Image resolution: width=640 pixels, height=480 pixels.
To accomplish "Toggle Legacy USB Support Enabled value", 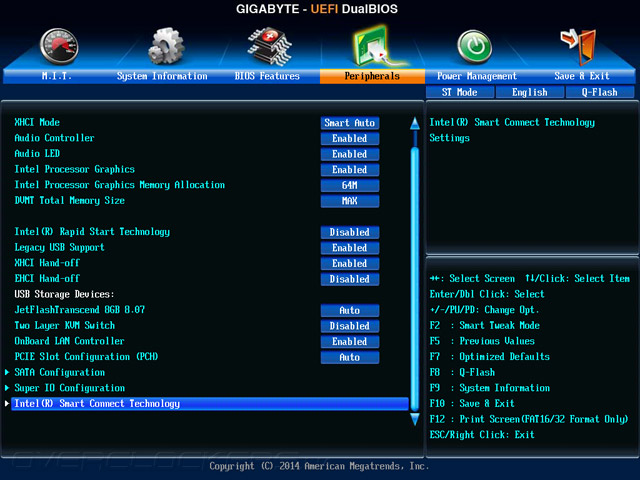I will click(x=350, y=248).
